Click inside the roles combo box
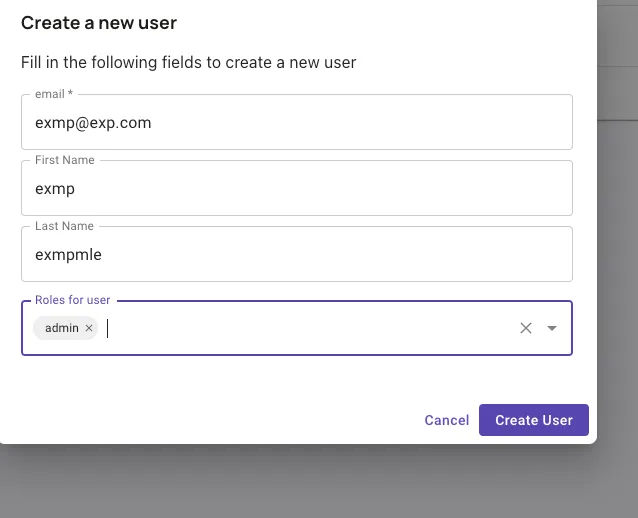This screenshot has height=518, width=638. click(x=300, y=328)
